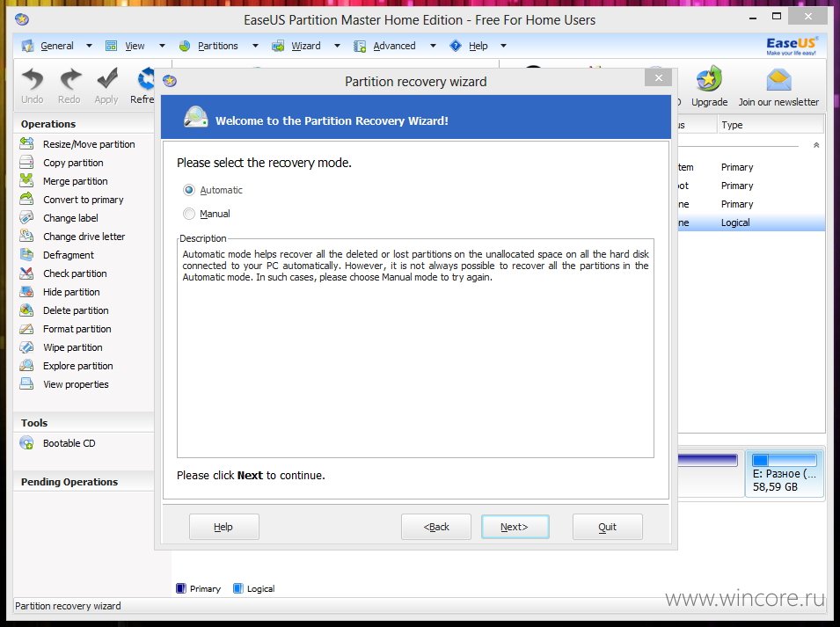Click the Refresh toolbar icon

point(145,79)
